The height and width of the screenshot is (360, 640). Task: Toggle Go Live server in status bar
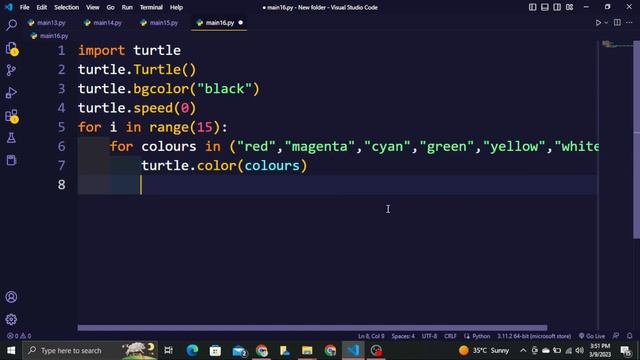pyautogui.click(x=592, y=336)
